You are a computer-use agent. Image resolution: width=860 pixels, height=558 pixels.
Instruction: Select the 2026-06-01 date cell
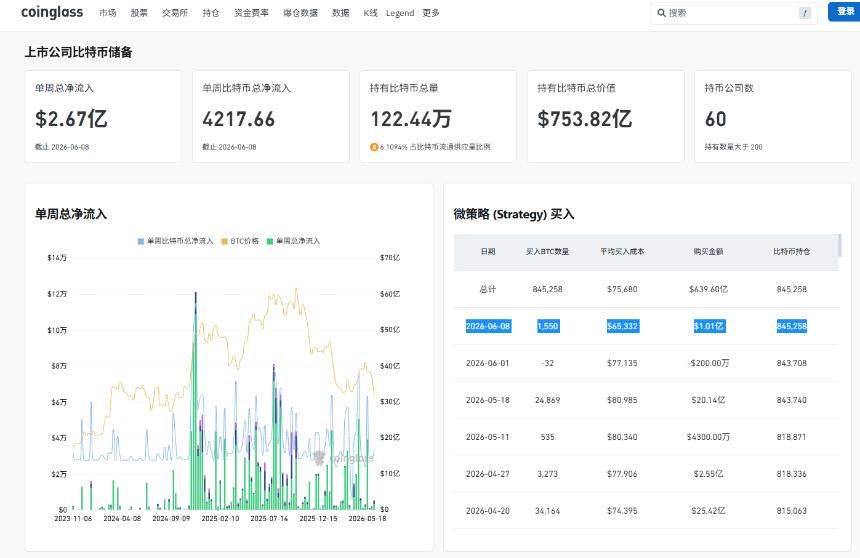(x=488, y=363)
